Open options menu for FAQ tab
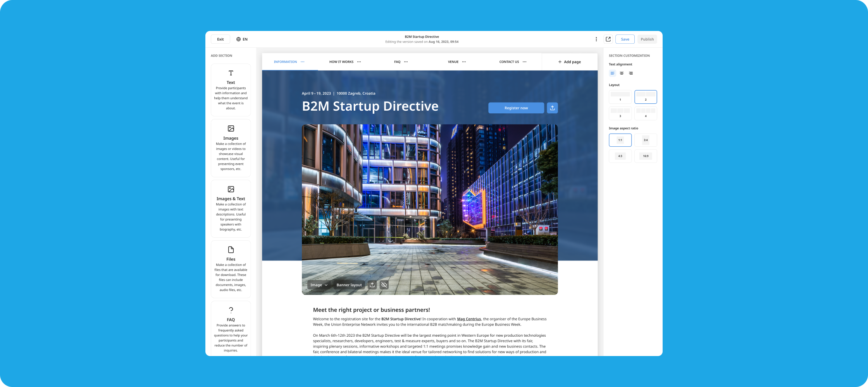 (x=406, y=62)
